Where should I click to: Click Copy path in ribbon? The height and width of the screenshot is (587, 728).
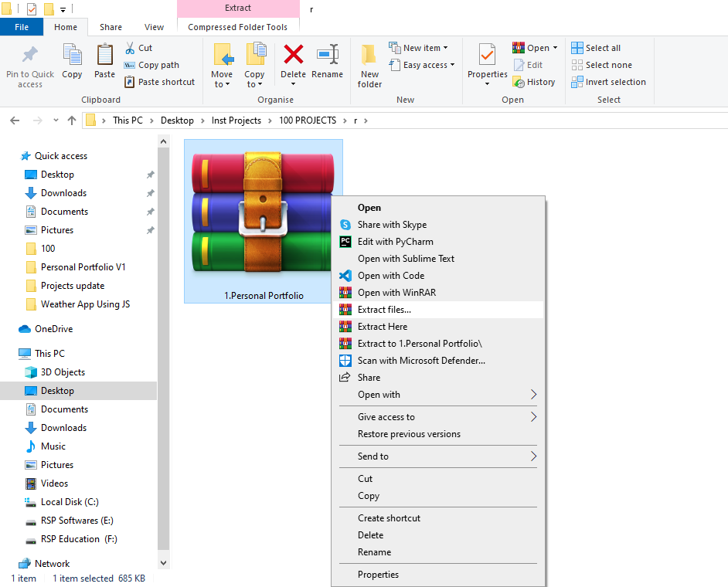pyautogui.click(x=151, y=65)
